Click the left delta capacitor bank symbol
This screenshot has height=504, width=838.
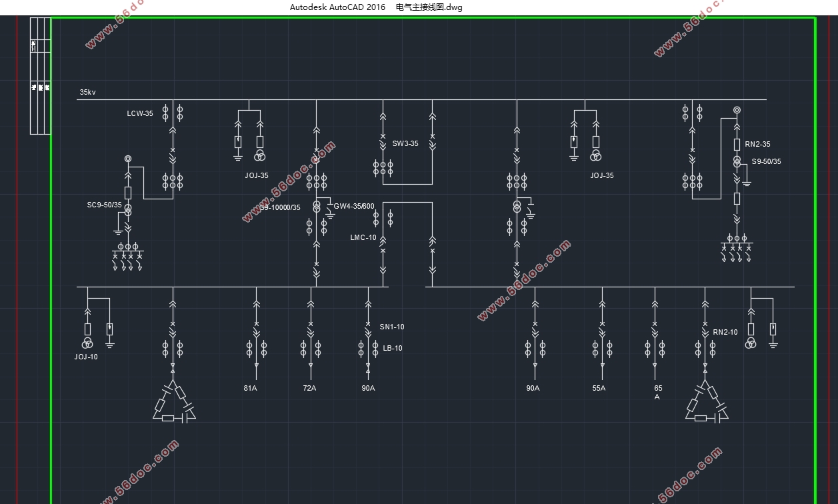click(173, 403)
